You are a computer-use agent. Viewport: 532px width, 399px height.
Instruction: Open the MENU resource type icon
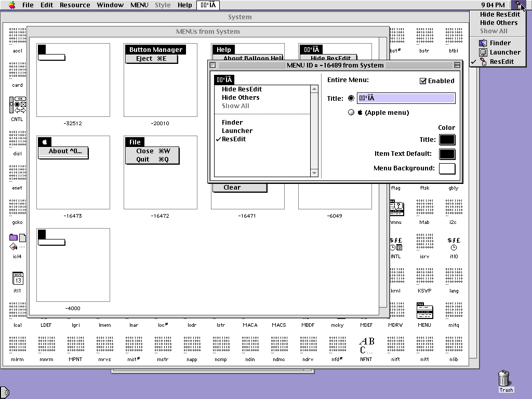click(425, 311)
